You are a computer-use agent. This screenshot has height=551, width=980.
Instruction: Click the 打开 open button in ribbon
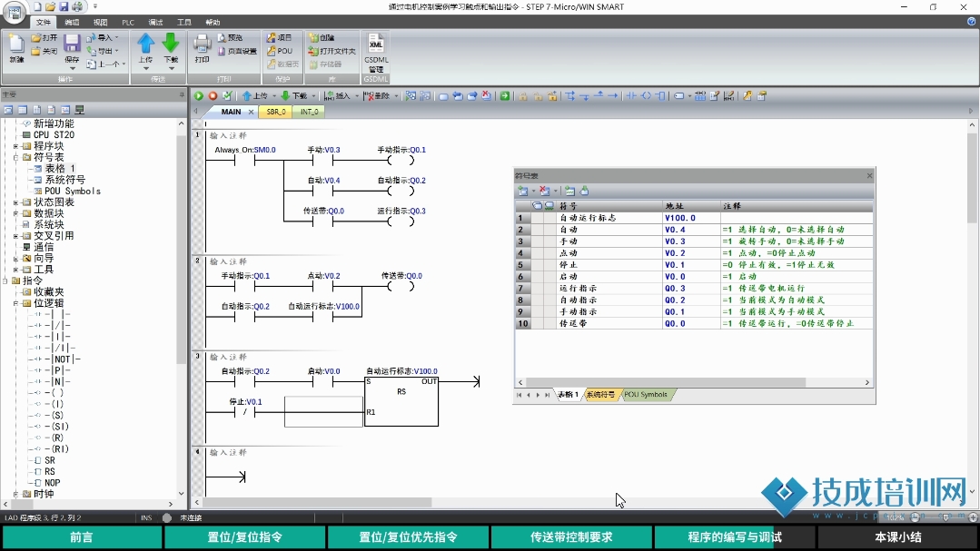click(45, 37)
